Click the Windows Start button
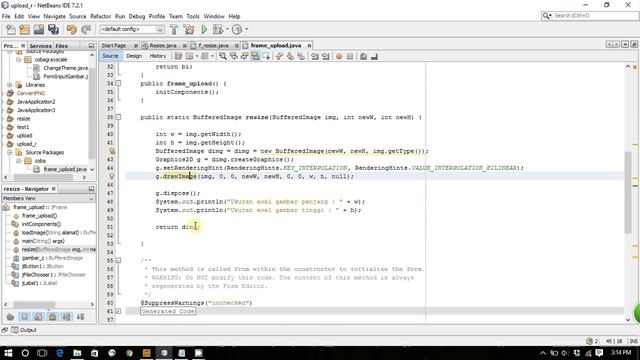 8,353
